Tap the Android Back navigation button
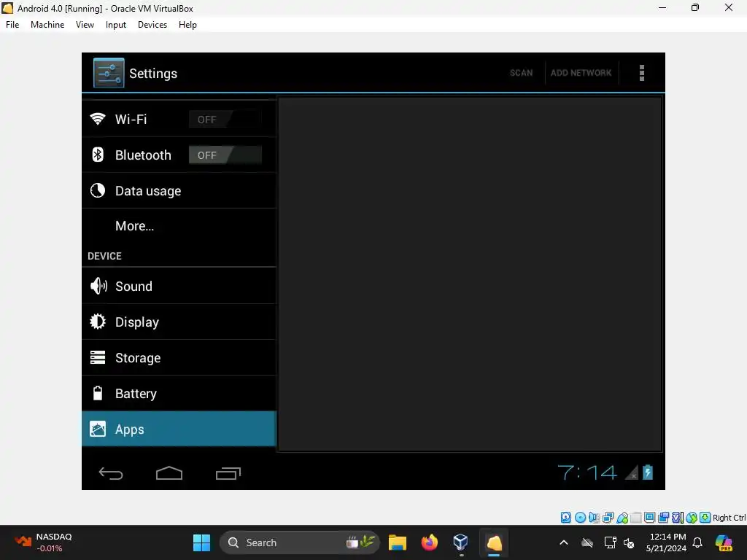 [x=111, y=473]
